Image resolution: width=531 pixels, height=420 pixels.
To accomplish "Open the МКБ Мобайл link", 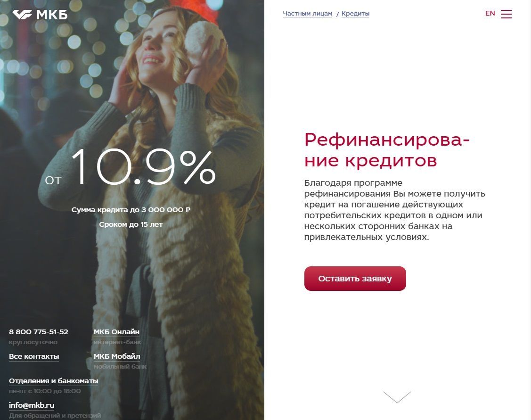I will (117, 356).
